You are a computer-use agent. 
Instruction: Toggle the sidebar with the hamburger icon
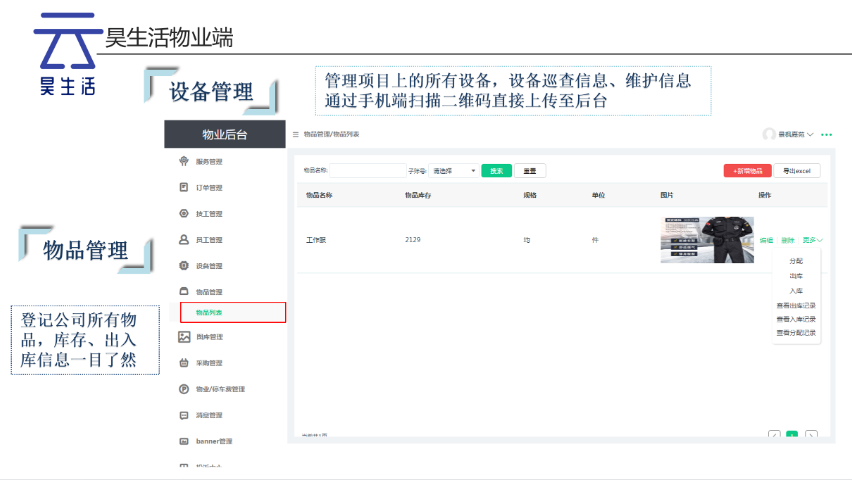pyautogui.click(x=296, y=134)
